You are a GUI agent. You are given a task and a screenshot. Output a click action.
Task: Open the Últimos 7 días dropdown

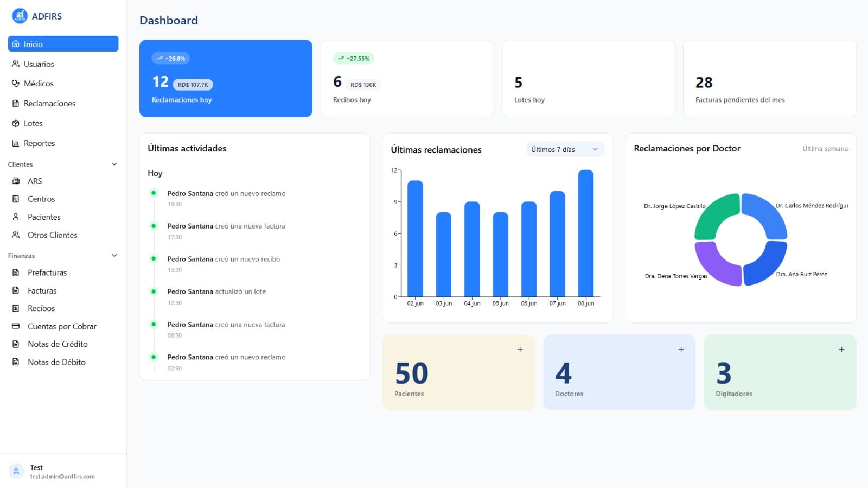pyautogui.click(x=565, y=149)
